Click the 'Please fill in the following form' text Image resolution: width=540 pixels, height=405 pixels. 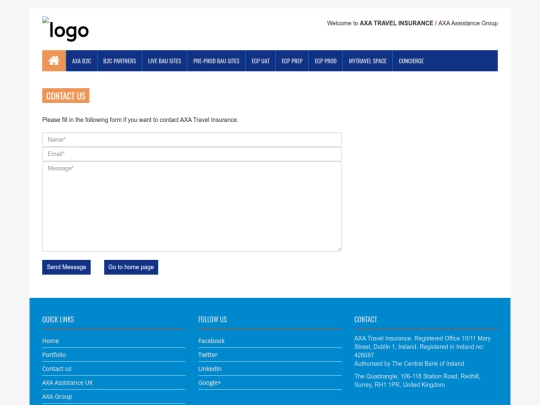[x=140, y=120]
